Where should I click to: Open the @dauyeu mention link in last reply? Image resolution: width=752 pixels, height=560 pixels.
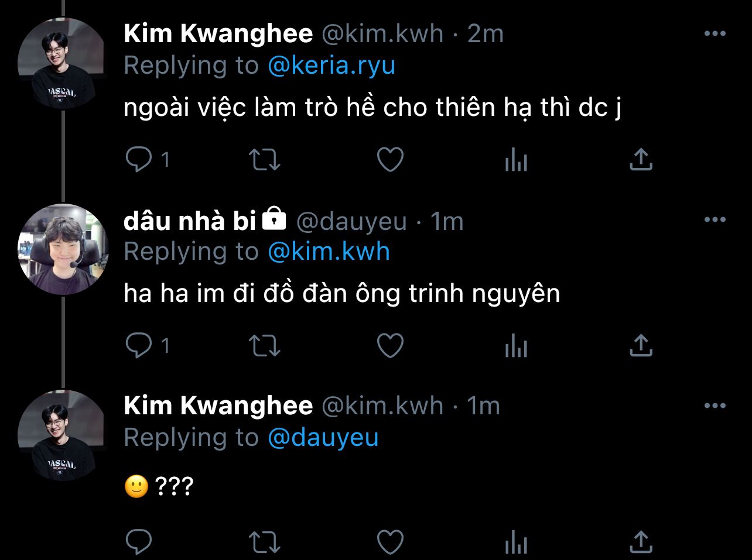tap(323, 437)
